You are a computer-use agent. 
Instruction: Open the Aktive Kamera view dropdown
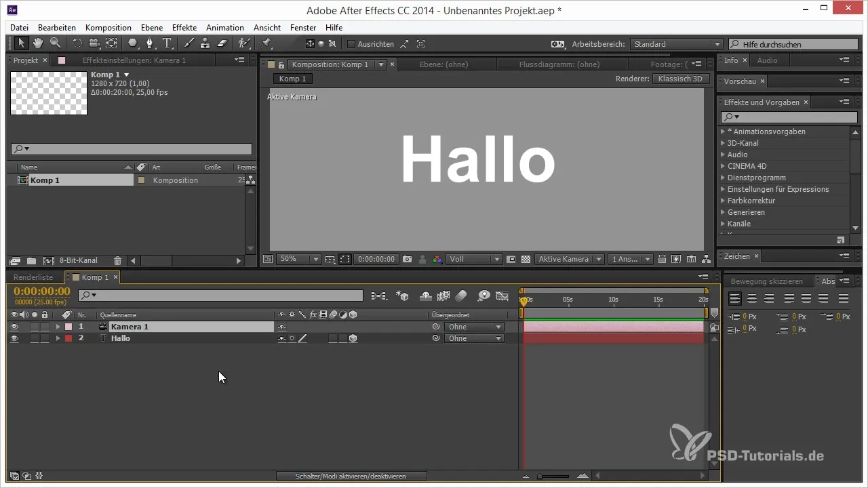pyautogui.click(x=570, y=259)
